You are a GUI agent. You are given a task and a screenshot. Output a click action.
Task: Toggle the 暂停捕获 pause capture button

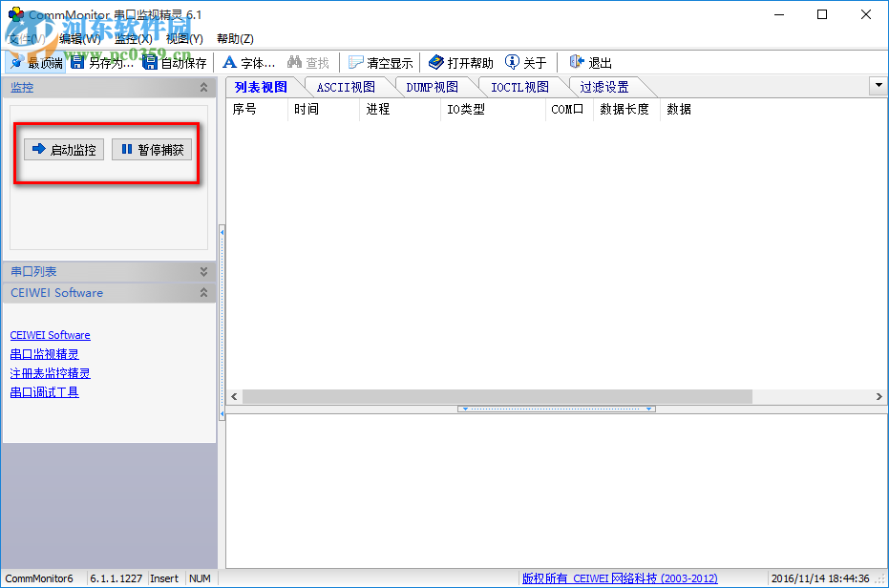pyautogui.click(x=151, y=149)
